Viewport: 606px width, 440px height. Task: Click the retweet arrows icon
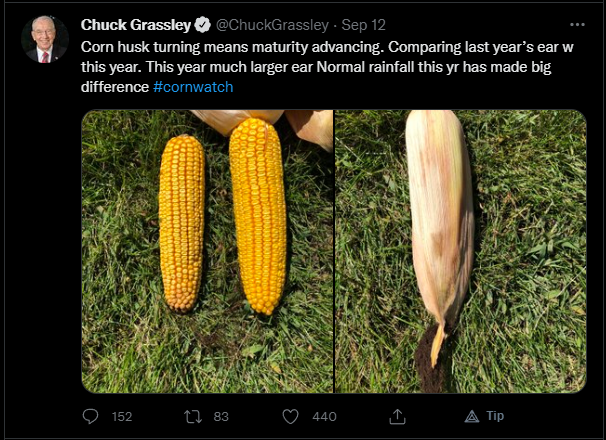[194, 416]
